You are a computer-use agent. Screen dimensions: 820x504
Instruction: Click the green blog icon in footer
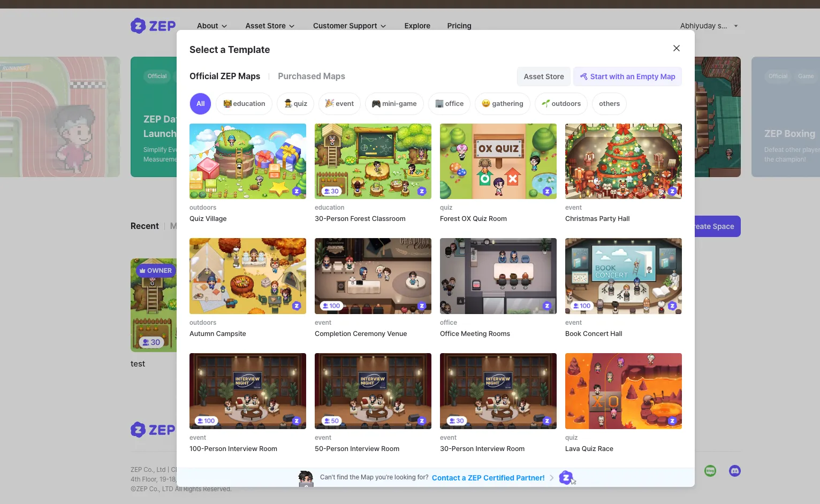click(710, 471)
